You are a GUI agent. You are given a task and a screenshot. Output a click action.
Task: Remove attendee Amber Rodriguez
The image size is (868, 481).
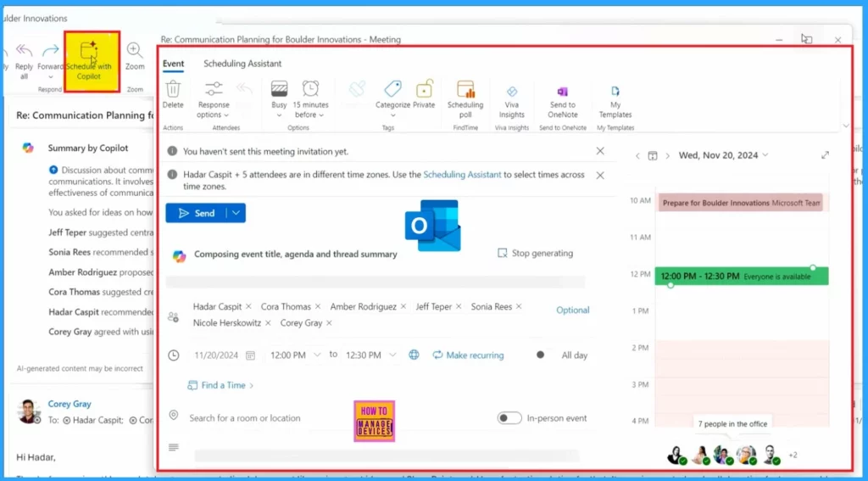tap(403, 306)
